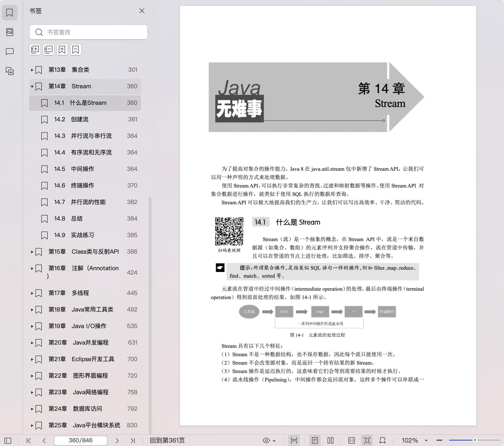The height and width of the screenshot is (446, 504).
Task: Open the eye-protection mode dropdown
Action: click(x=269, y=441)
